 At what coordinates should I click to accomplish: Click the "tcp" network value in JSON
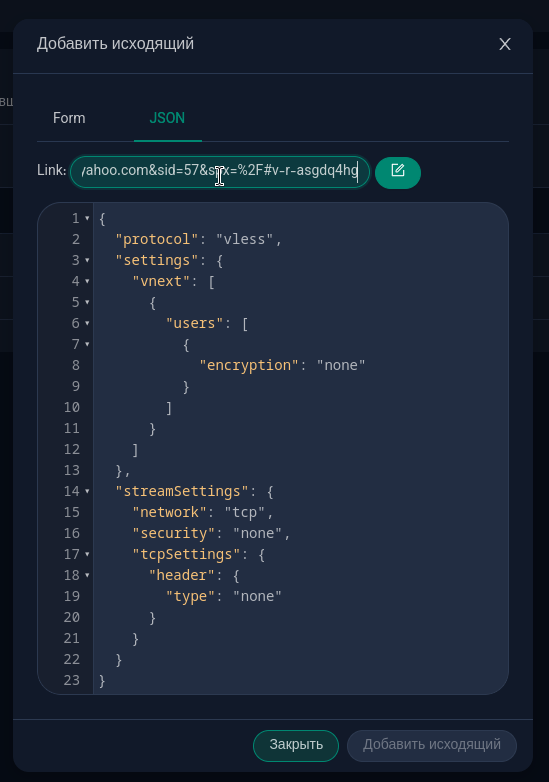245,512
